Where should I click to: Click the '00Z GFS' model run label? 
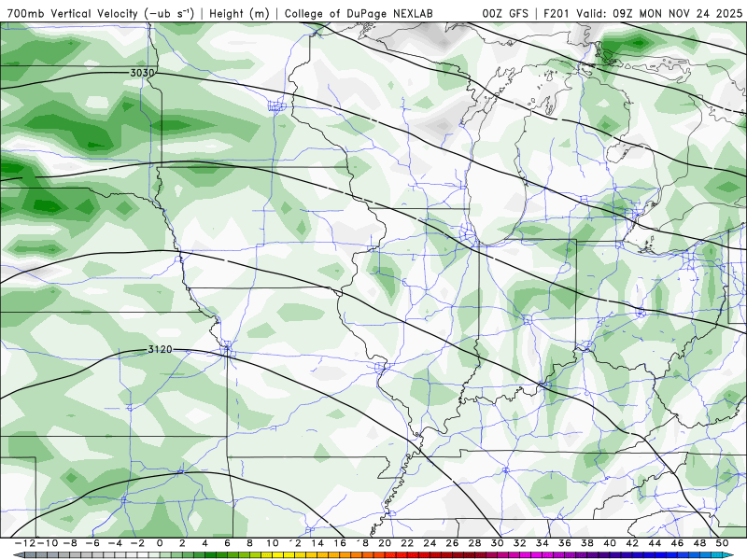tap(505, 14)
